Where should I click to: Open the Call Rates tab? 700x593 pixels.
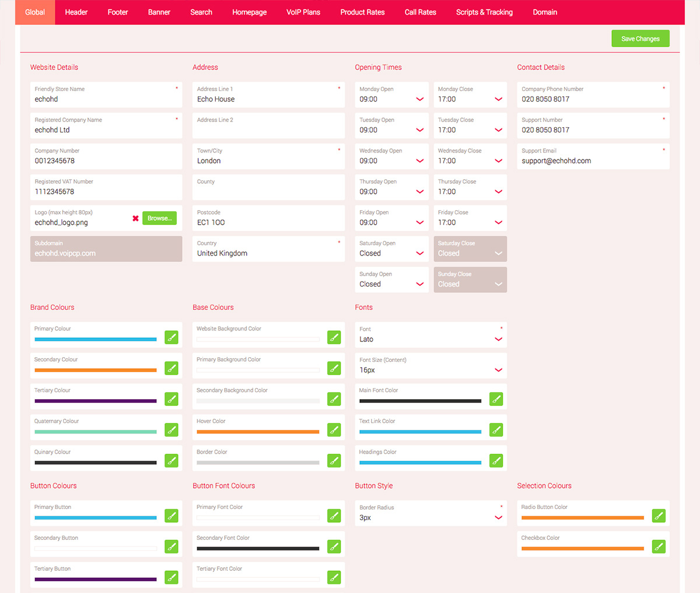pos(421,12)
